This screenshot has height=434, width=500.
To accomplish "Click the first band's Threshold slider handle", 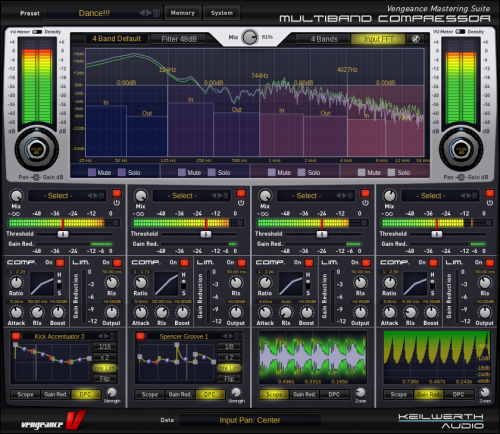I will [x=63, y=234].
